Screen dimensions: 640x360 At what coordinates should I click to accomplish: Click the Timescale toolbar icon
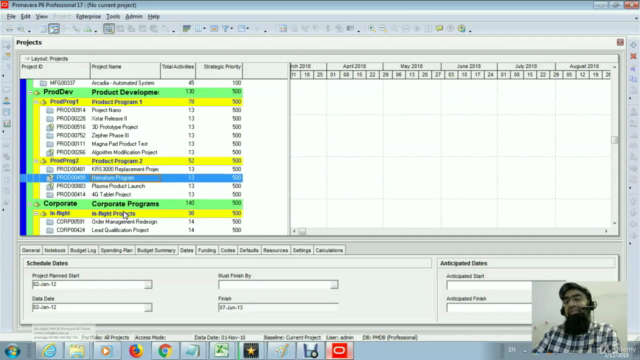tap(214, 29)
